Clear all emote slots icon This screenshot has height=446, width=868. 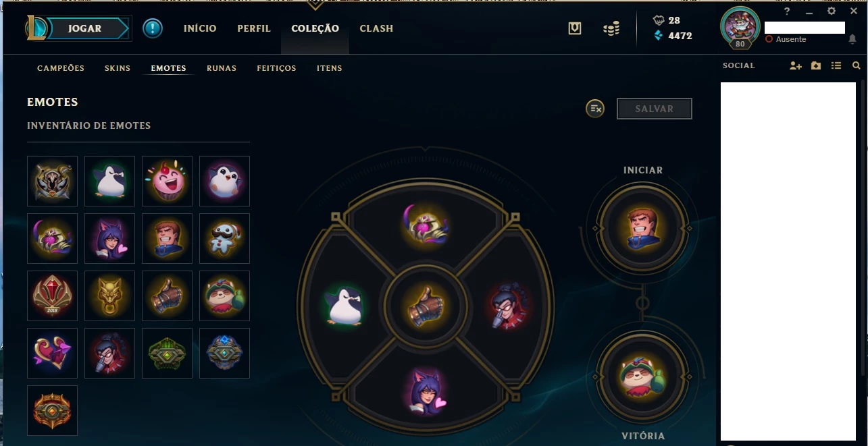click(x=595, y=108)
